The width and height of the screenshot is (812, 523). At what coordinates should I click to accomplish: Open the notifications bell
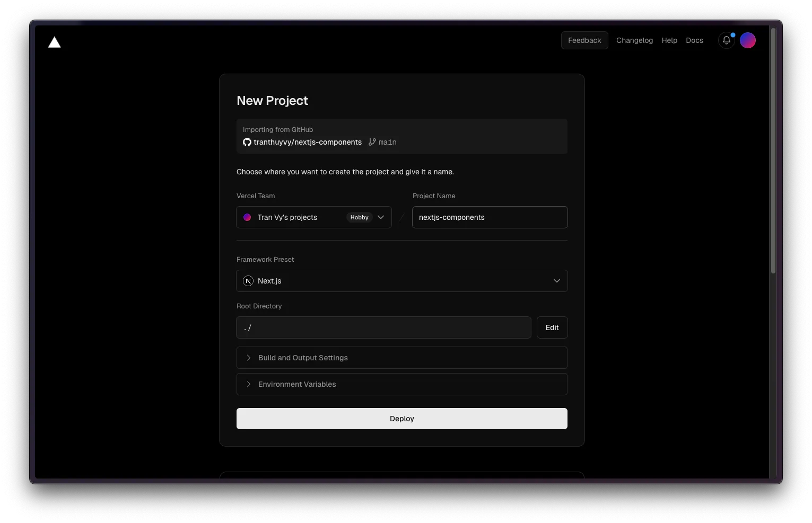click(727, 40)
